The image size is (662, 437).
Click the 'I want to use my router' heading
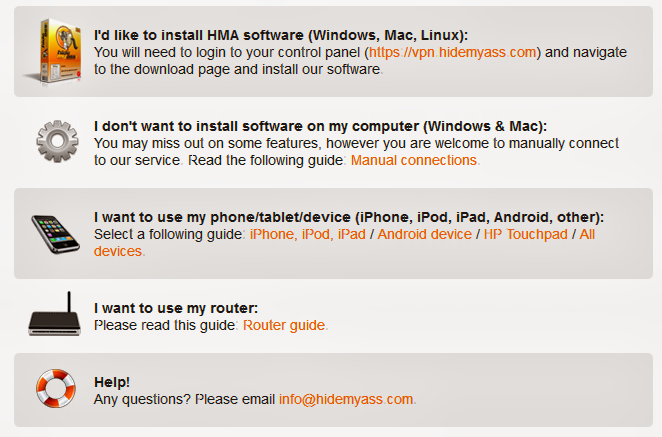tap(176, 308)
